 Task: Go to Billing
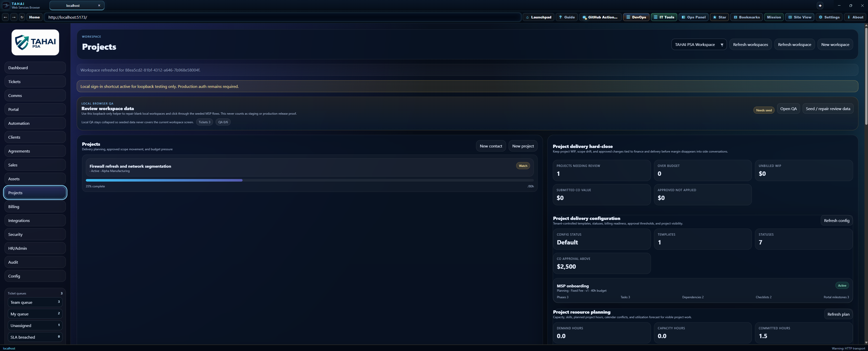pyautogui.click(x=35, y=207)
